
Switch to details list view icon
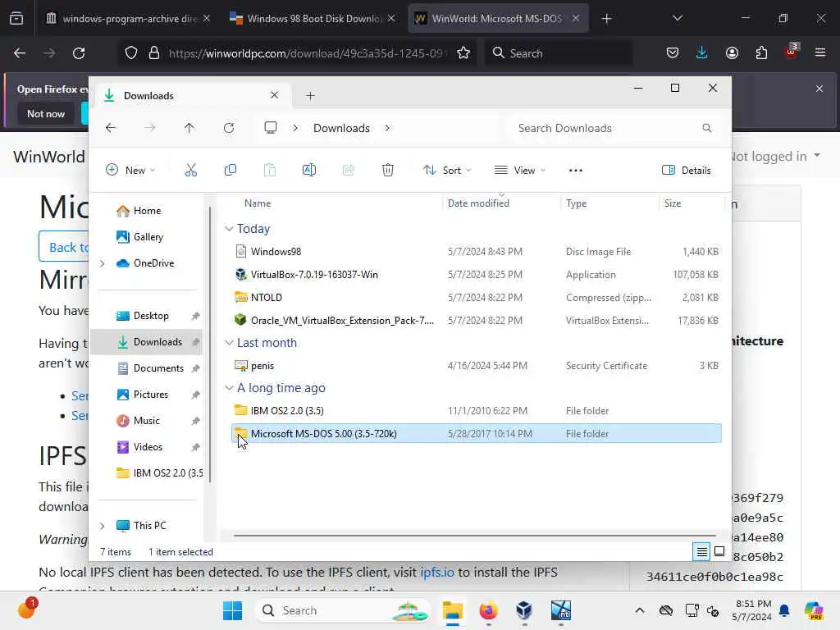tap(702, 551)
